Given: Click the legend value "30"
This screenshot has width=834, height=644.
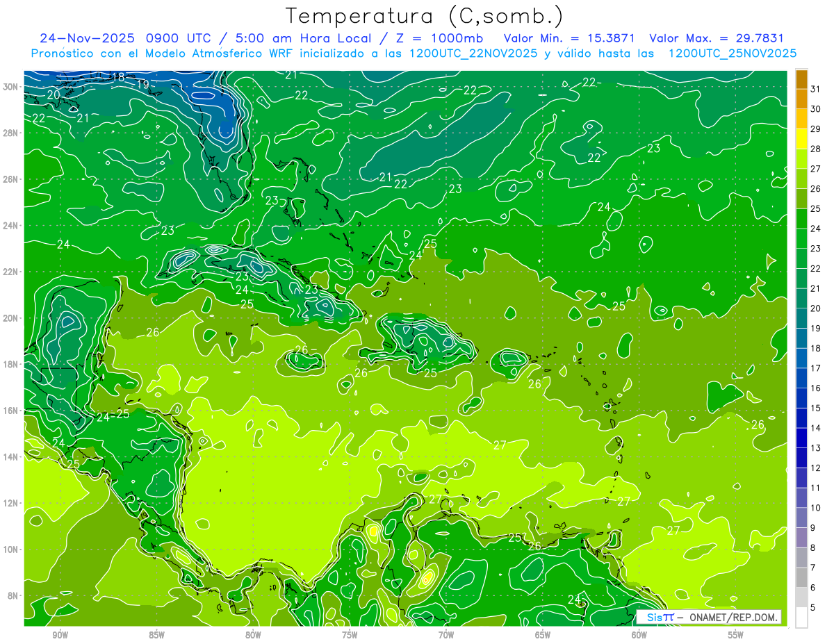Looking at the screenshot, I should (816, 109).
